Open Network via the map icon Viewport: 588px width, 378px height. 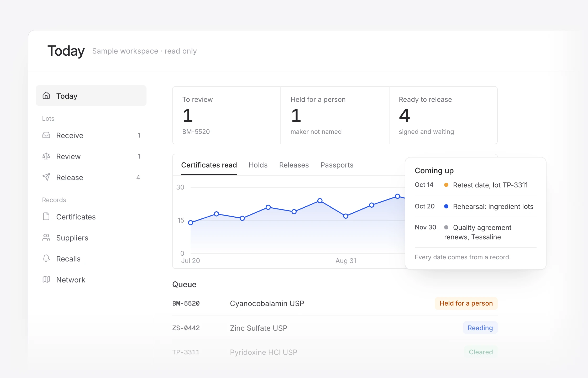pos(46,280)
